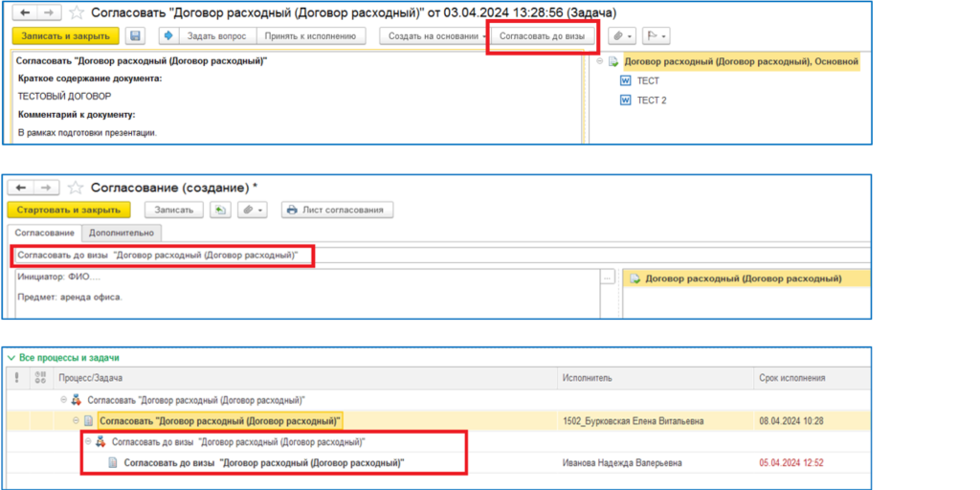This screenshot has height=490, width=980.
Task: Collapse the Согласовать до визы process node
Action: click(x=88, y=442)
